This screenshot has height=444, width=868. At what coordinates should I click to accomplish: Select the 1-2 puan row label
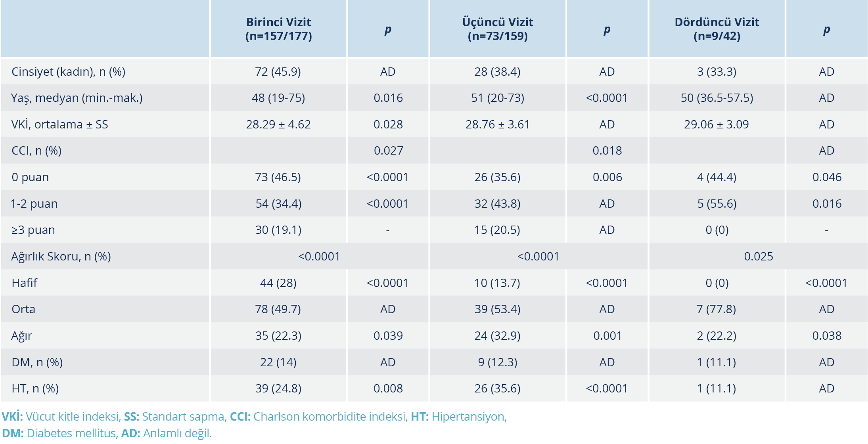tap(34, 204)
